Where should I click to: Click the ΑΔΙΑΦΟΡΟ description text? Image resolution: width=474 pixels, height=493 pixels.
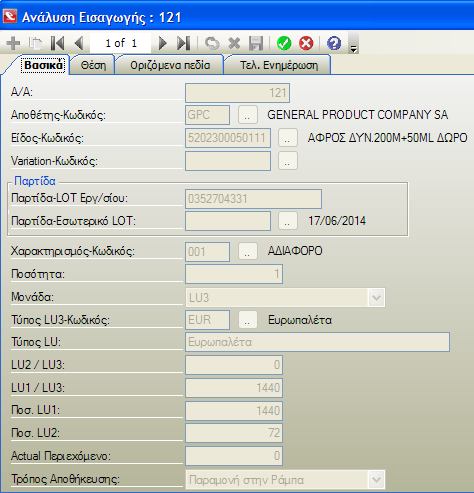[295, 251]
